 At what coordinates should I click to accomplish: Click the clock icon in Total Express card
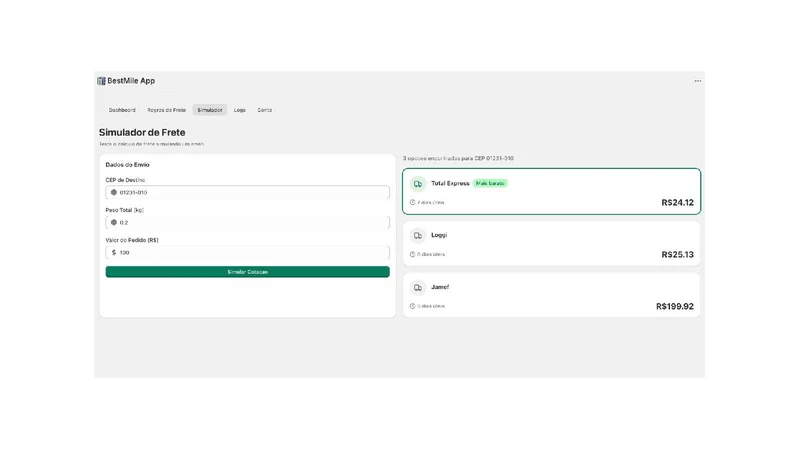(412, 203)
